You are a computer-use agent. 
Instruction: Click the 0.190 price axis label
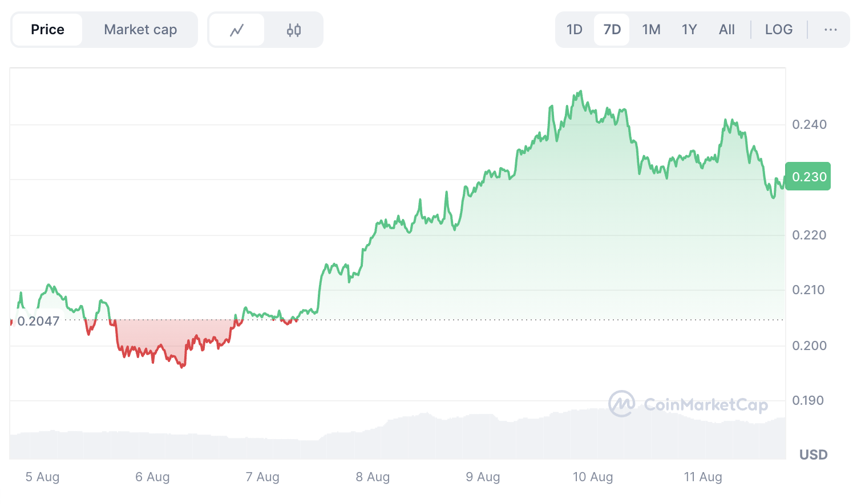809,400
